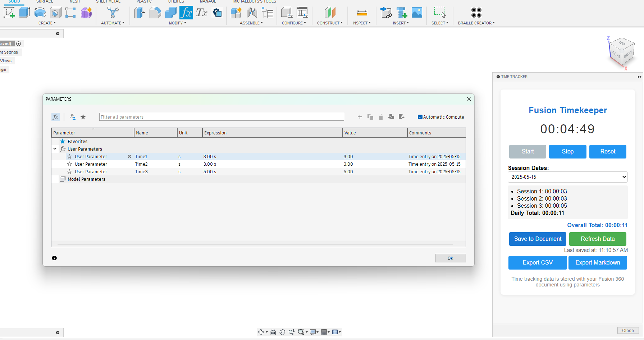Click Export Markdown button
The image size is (644, 340).
point(598,263)
